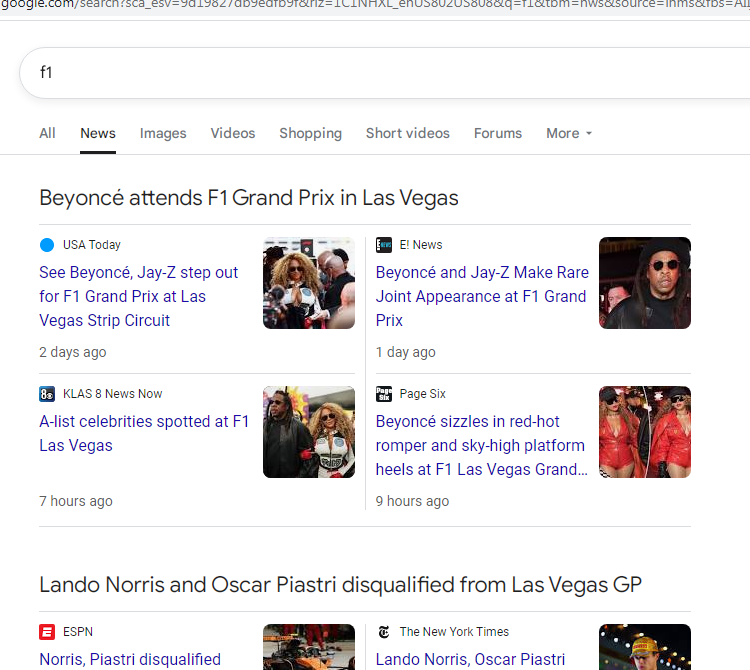Click the 'Page Six' source name

(x=423, y=394)
